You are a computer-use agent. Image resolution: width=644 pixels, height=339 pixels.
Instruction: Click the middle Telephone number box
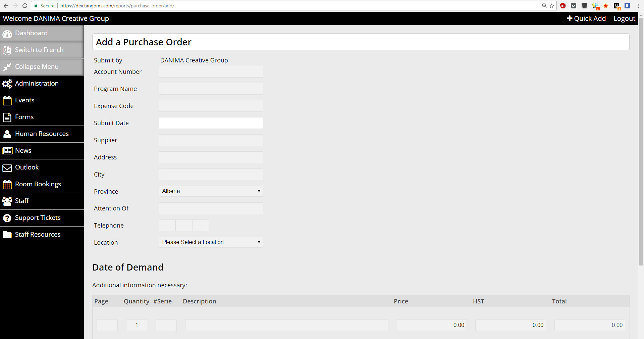click(x=184, y=225)
